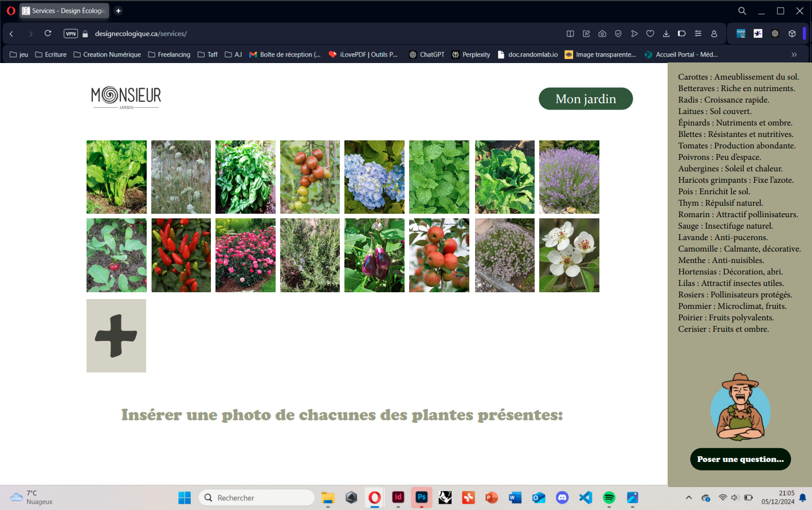Open the Freelancing bookmarks folder
This screenshot has height=510, width=812.
click(169, 54)
